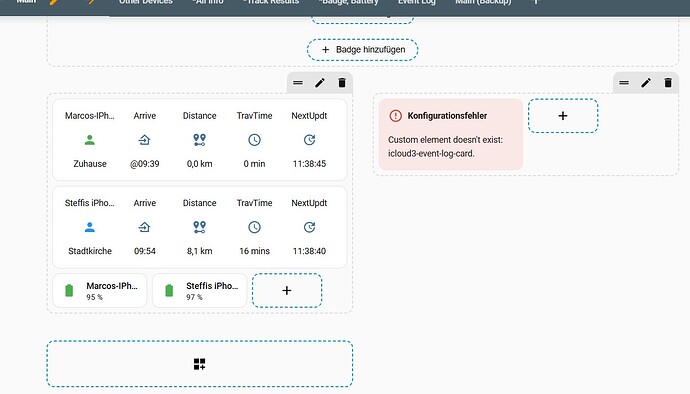
Task: Click battery icon on Marcos-IPh... 95 % tile
Action: (x=69, y=291)
